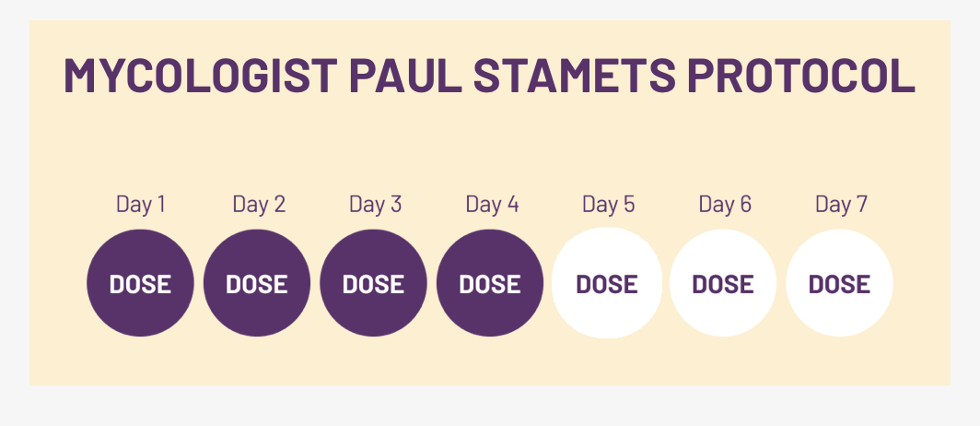Select the "Day 4" label text

[x=492, y=204]
